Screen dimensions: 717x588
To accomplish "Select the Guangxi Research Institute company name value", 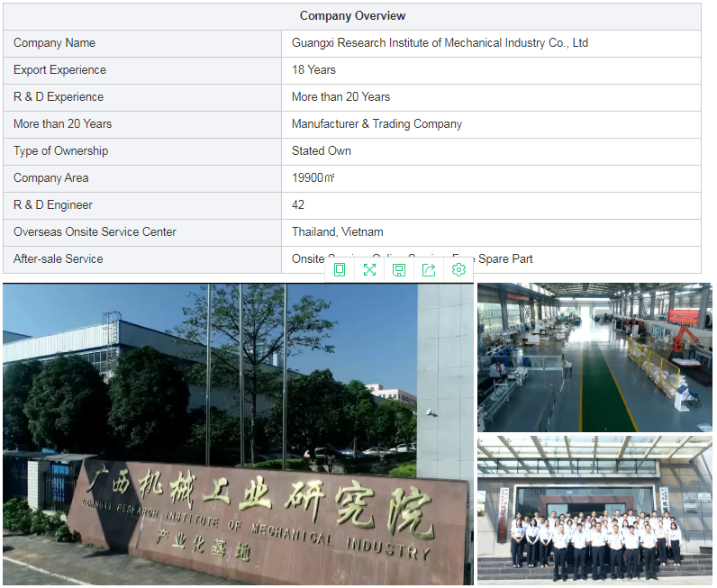I will [x=440, y=43].
